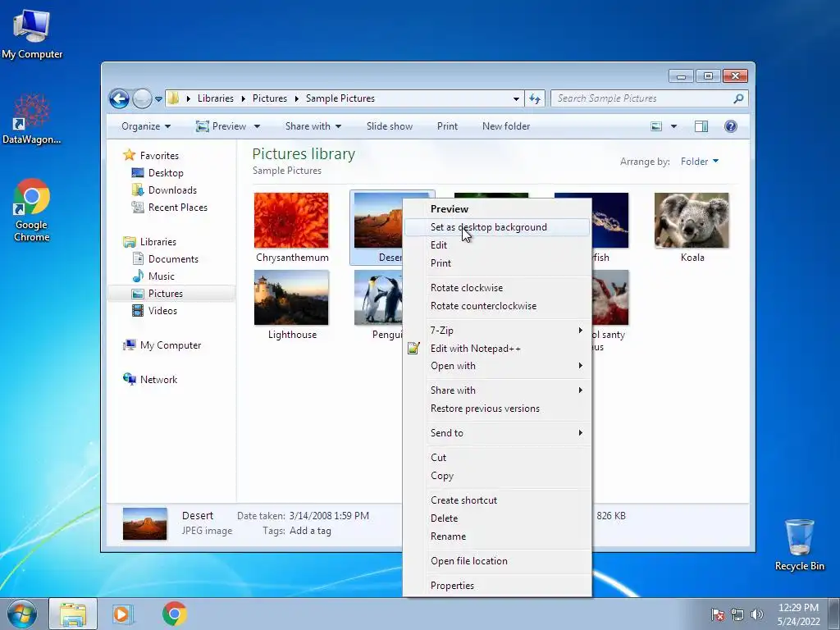Screen dimensions: 840x630
Task: Select the Pictures library in sidebar
Action: [166, 294]
